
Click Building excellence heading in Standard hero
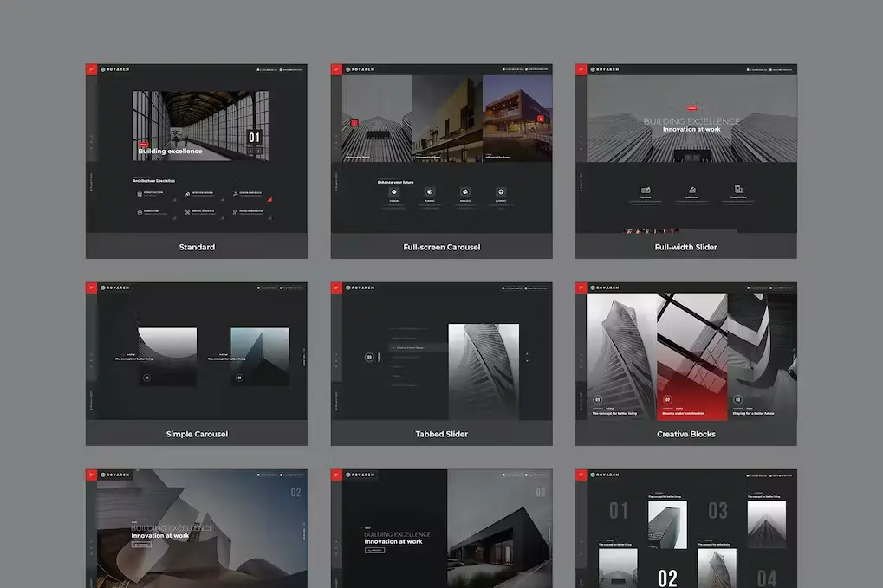170,152
